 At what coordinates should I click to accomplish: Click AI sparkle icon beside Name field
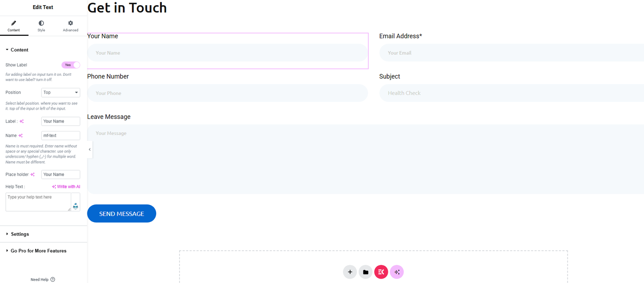point(21,136)
